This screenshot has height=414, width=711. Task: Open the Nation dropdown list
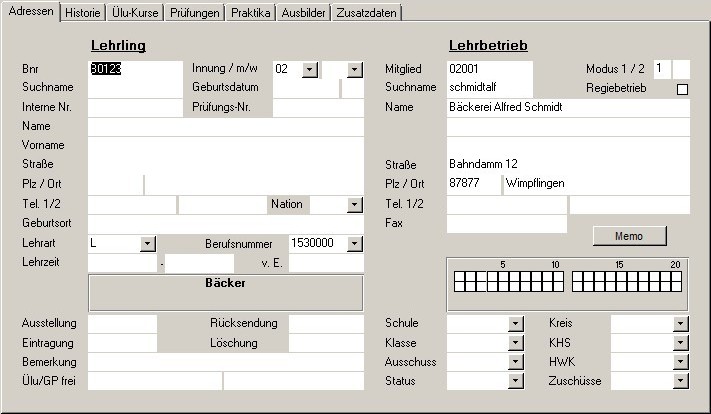(x=354, y=204)
